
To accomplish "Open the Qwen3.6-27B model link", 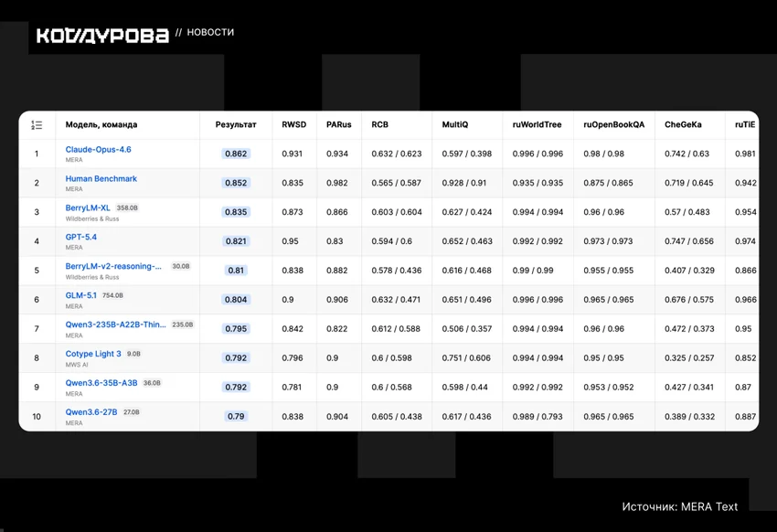I will [x=91, y=412].
